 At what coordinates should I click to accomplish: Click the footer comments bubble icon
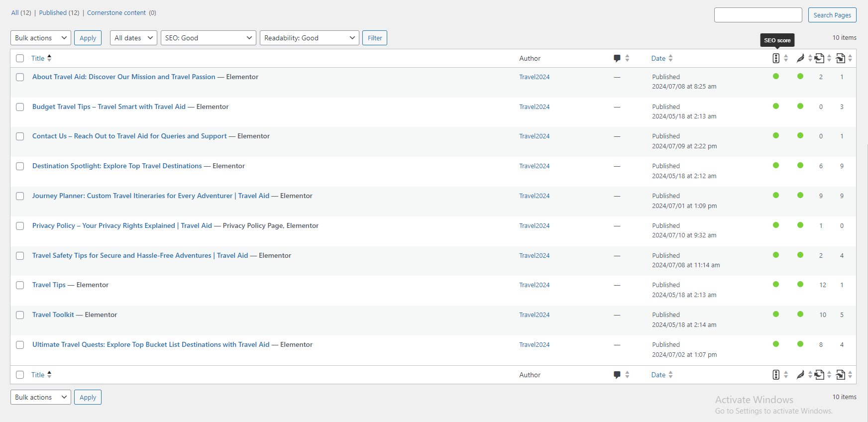tap(617, 375)
